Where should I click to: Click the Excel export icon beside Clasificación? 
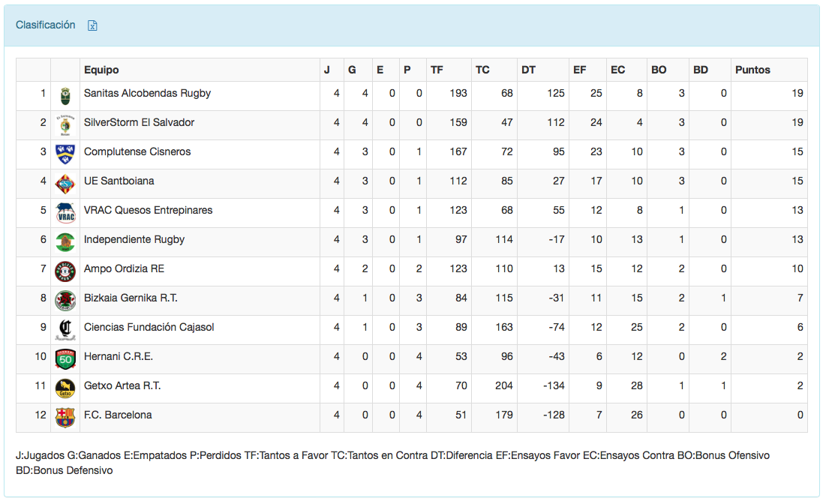[93, 25]
